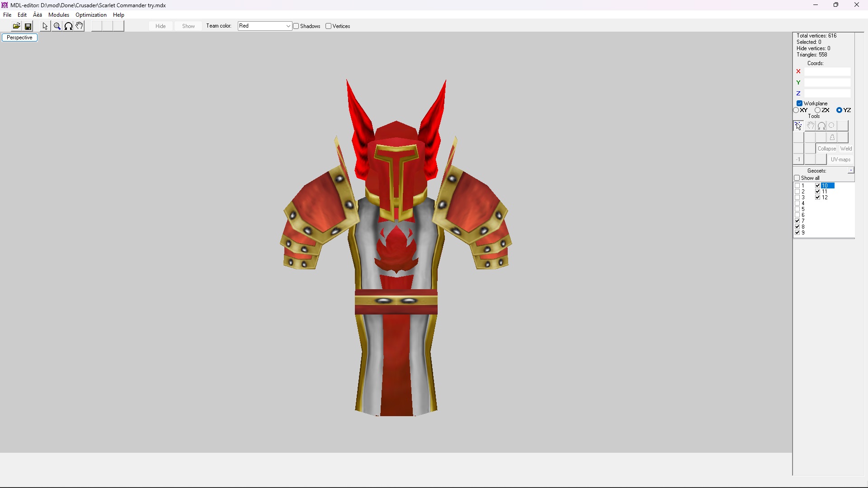Click the Open file folder icon

[17, 26]
